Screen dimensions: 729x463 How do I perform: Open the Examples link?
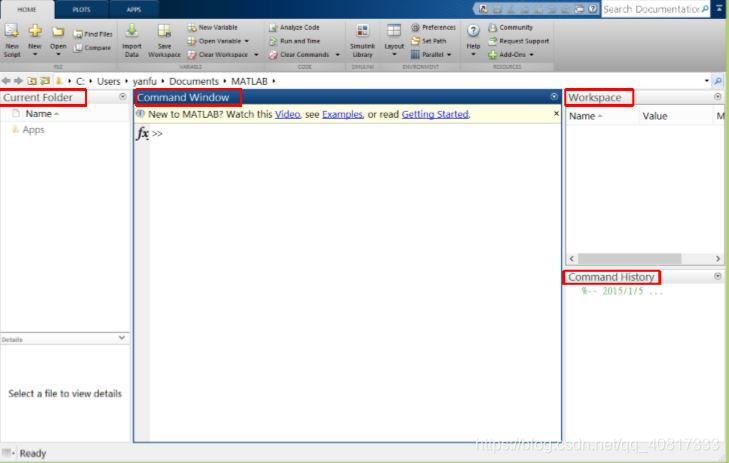pyautogui.click(x=342, y=114)
